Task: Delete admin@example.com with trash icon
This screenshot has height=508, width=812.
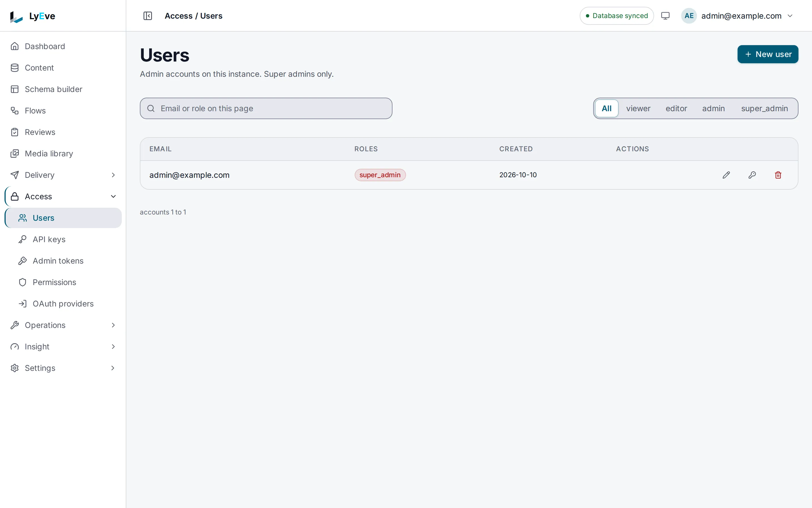Action: tap(778, 175)
